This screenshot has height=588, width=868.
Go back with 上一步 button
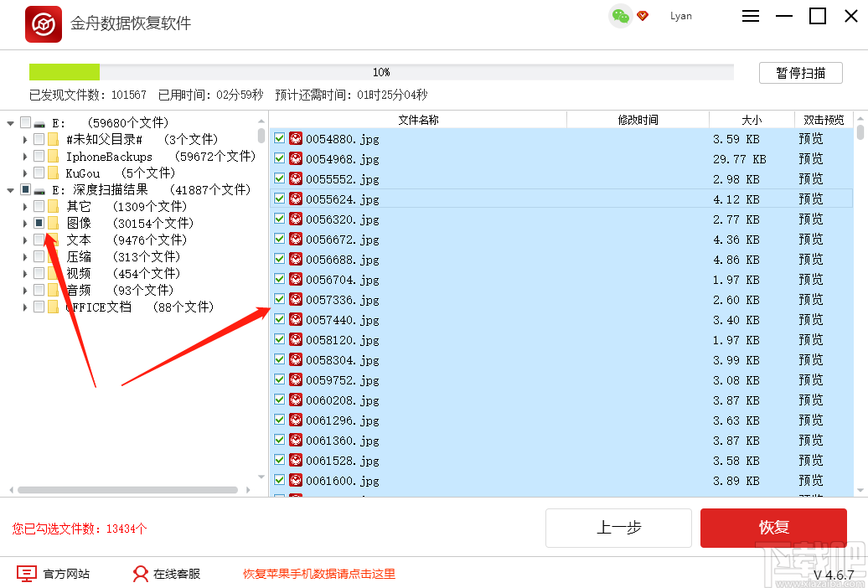click(x=618, y=528)
